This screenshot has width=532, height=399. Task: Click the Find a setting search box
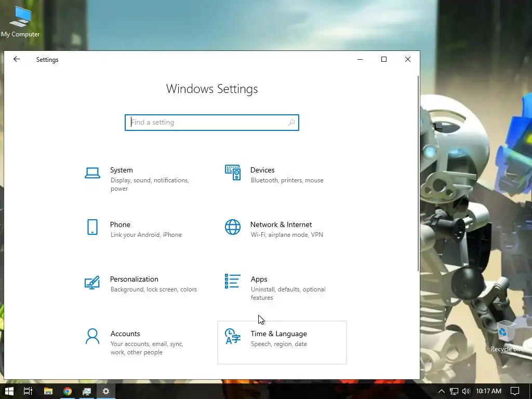click(x=212, y=123)
